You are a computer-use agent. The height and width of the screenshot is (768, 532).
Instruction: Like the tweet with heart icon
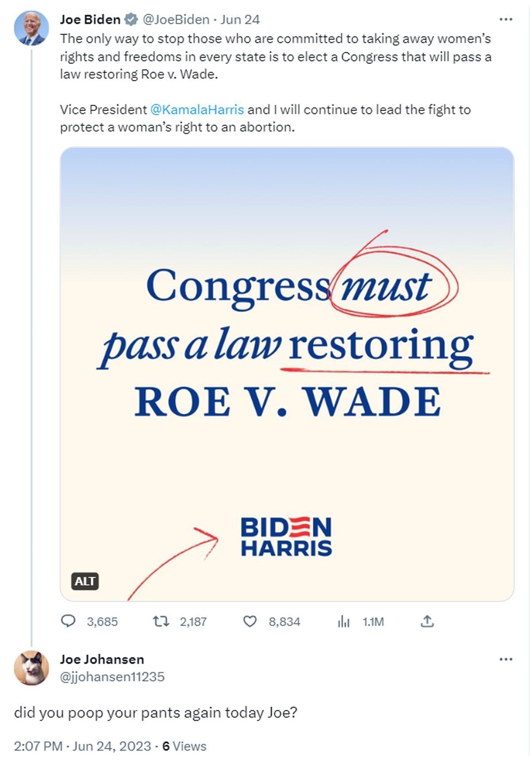point(250,621)
